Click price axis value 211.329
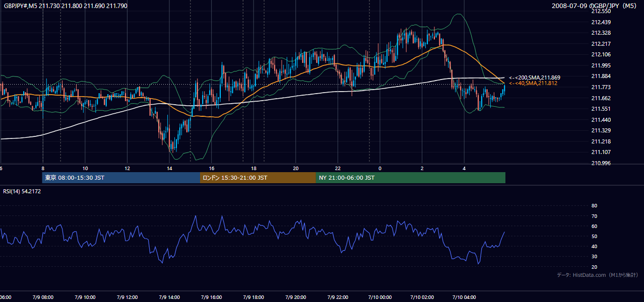 pyautogui.click(x=601, y=130)
